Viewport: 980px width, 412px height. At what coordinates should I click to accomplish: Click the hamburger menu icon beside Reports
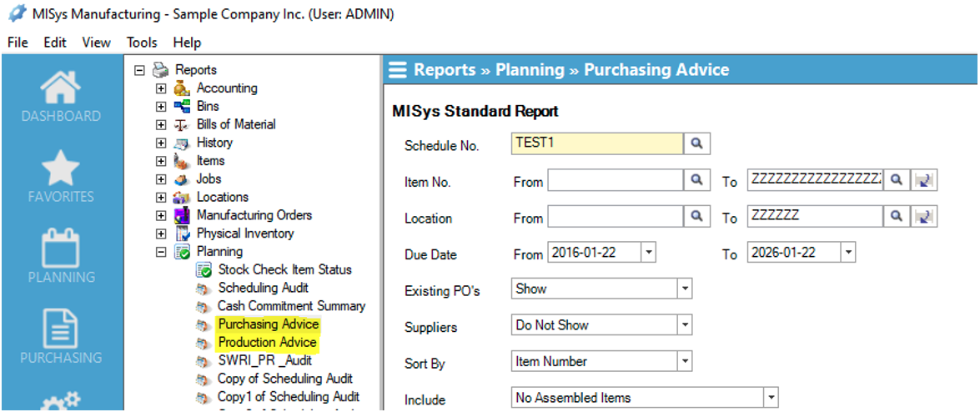coord(398,70)
